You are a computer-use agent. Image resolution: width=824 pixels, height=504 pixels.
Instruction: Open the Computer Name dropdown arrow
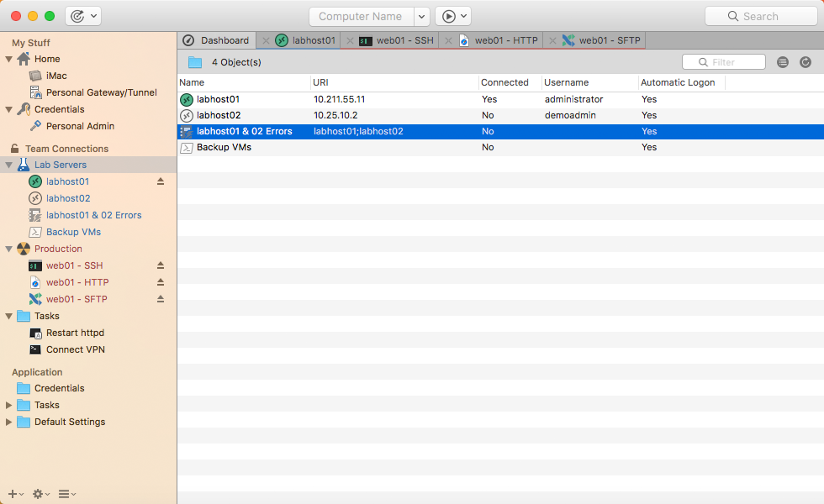422,16
